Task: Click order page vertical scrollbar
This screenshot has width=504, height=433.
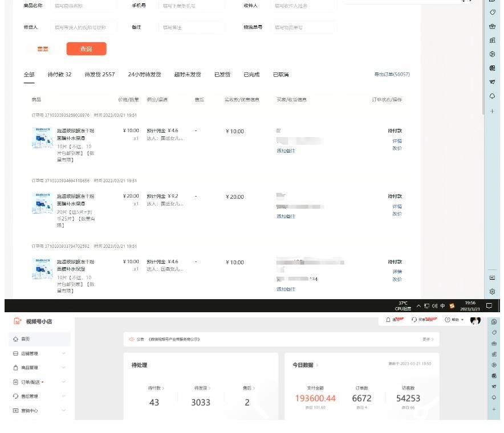Action: tap(482, 58)
